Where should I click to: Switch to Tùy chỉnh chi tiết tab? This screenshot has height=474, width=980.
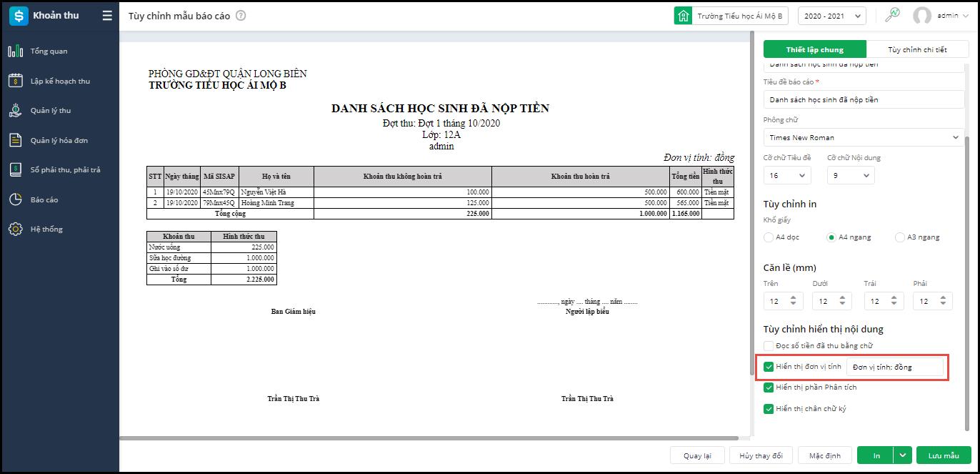click(x=917, y=49)
